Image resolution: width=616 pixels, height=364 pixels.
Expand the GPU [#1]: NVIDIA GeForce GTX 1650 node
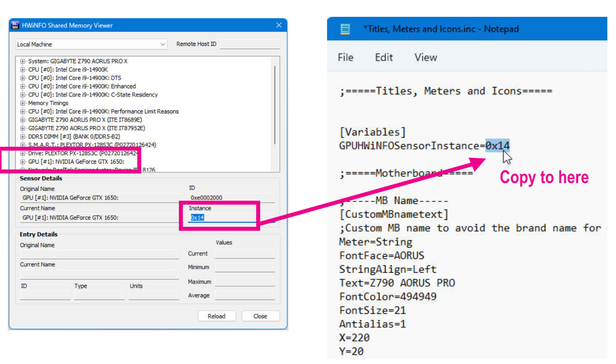tap(23, 162)
